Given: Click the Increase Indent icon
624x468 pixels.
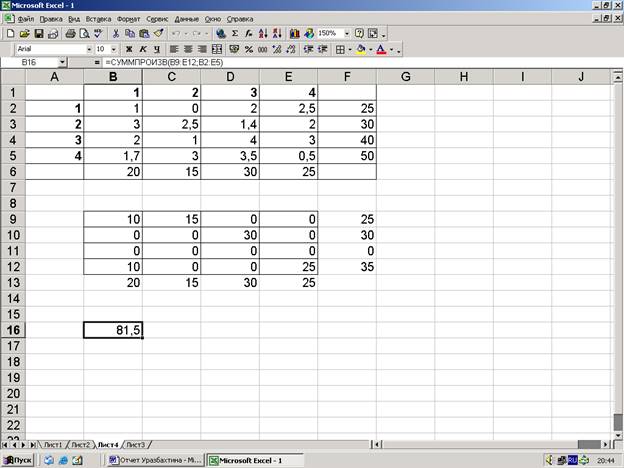Looking at the screenshot, I should (x=322, y=49).
